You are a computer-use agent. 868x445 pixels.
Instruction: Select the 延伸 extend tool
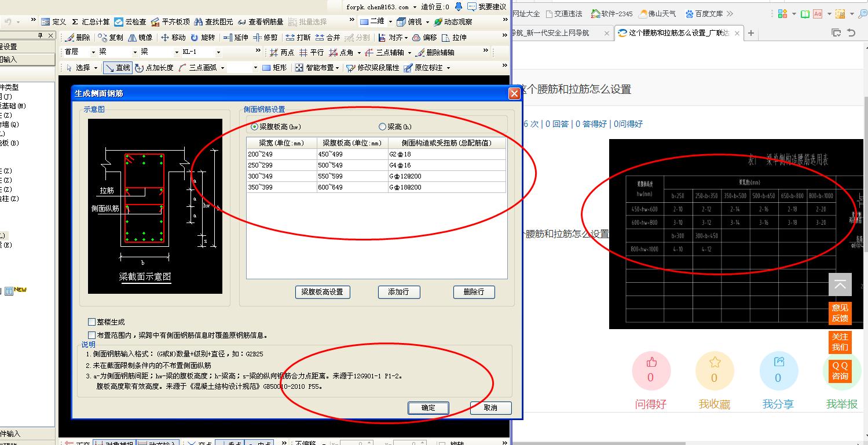point(236,38)
